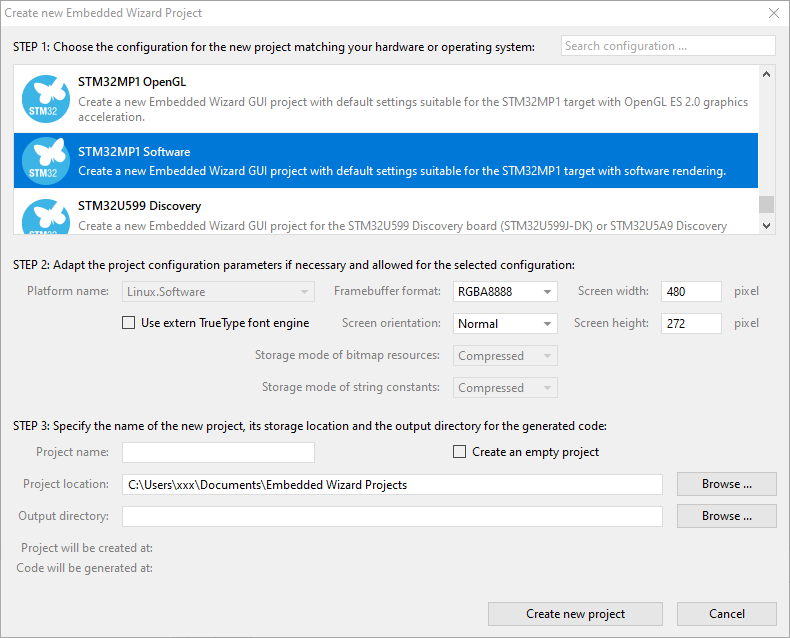
Task: Click the Screen width value field
Action: 690,292
